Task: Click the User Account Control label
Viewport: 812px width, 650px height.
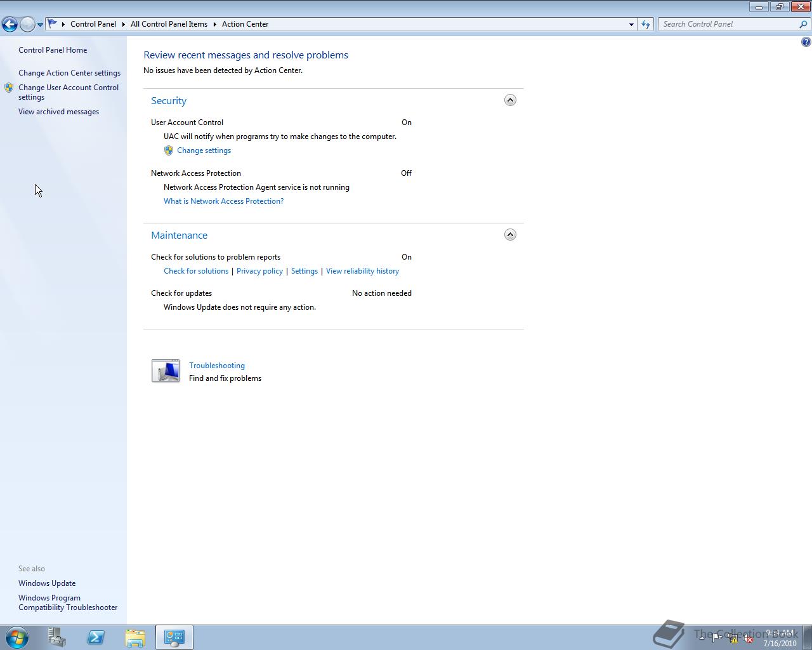Action: point(187,123)
